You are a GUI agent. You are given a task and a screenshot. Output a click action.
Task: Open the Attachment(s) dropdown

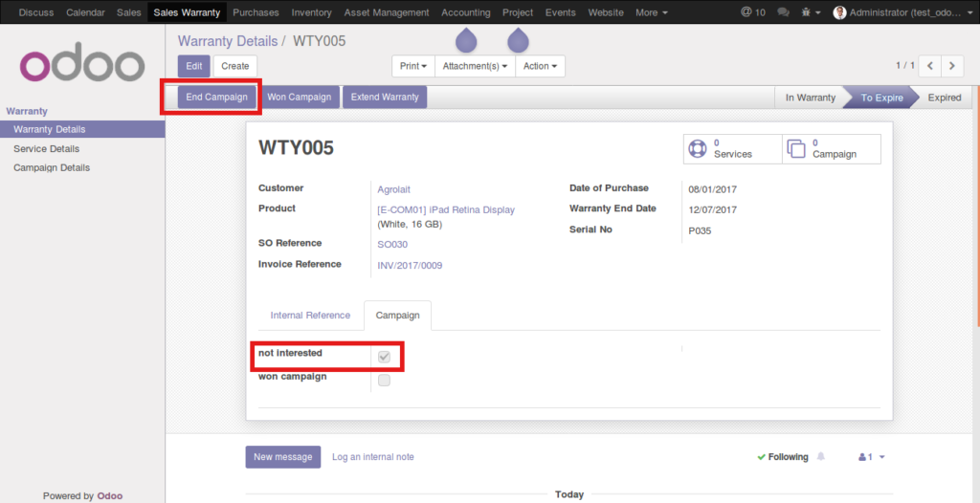coord(475,66)
